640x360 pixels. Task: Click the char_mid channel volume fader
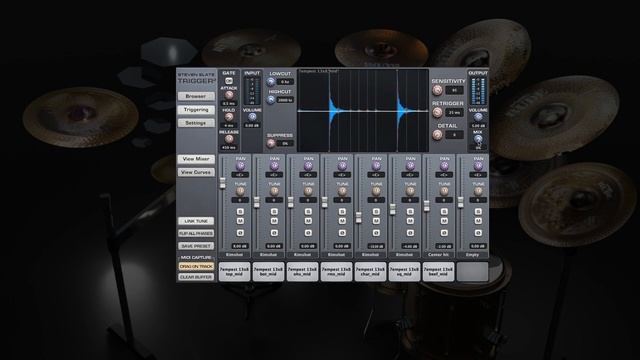coord(358,218)
